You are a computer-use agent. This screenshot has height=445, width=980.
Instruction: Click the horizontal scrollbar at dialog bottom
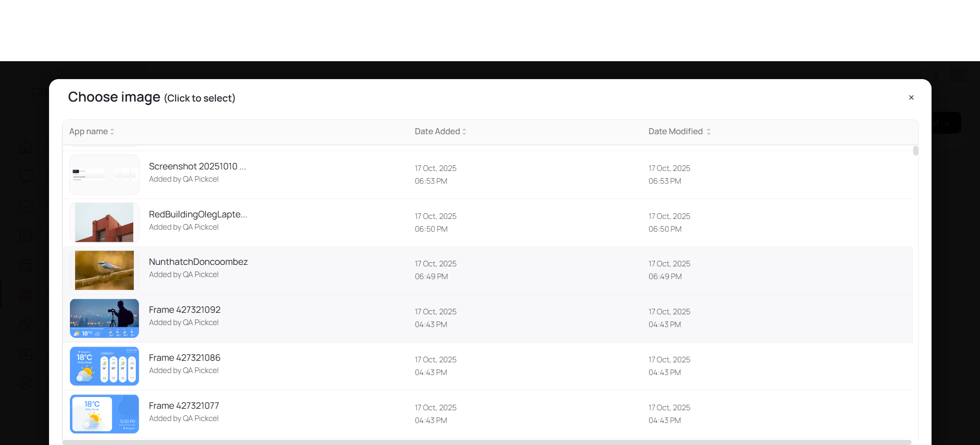click(486, 442)
